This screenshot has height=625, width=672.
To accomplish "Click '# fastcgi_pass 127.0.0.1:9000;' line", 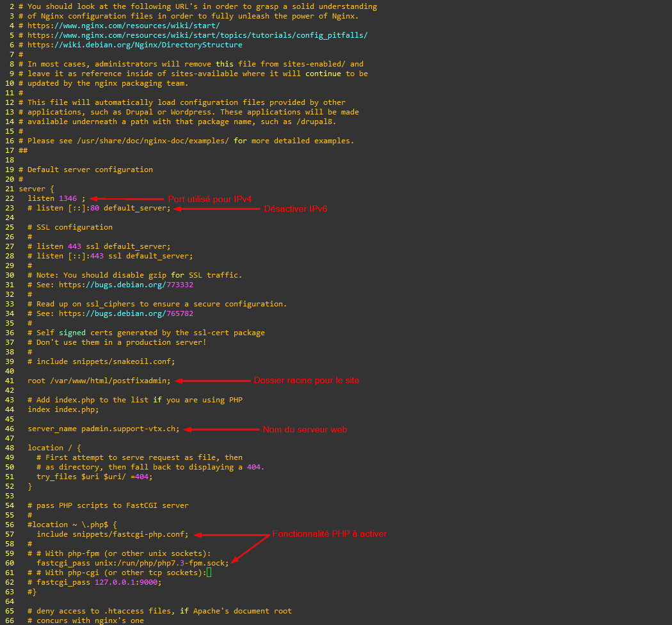I will 95,582.
